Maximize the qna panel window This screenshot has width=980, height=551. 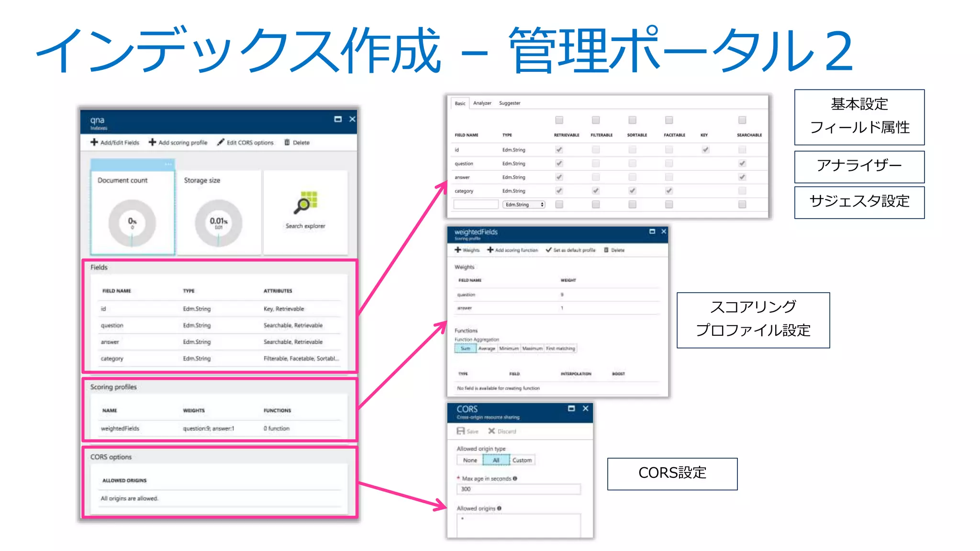pos(338,119)
